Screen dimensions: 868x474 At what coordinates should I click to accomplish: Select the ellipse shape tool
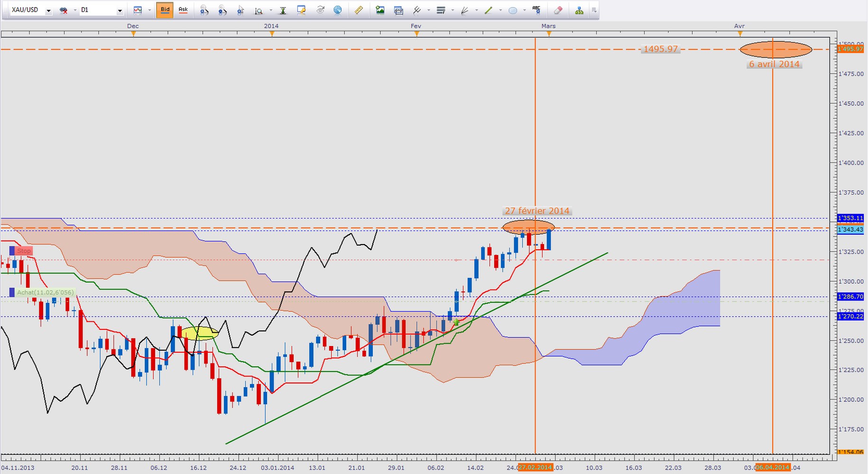coord(513,10)
